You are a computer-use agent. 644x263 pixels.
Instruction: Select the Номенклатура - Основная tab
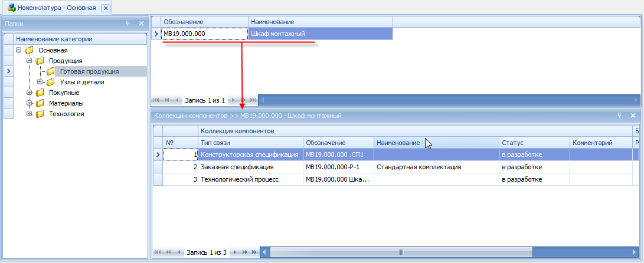(x=57, y=8)
